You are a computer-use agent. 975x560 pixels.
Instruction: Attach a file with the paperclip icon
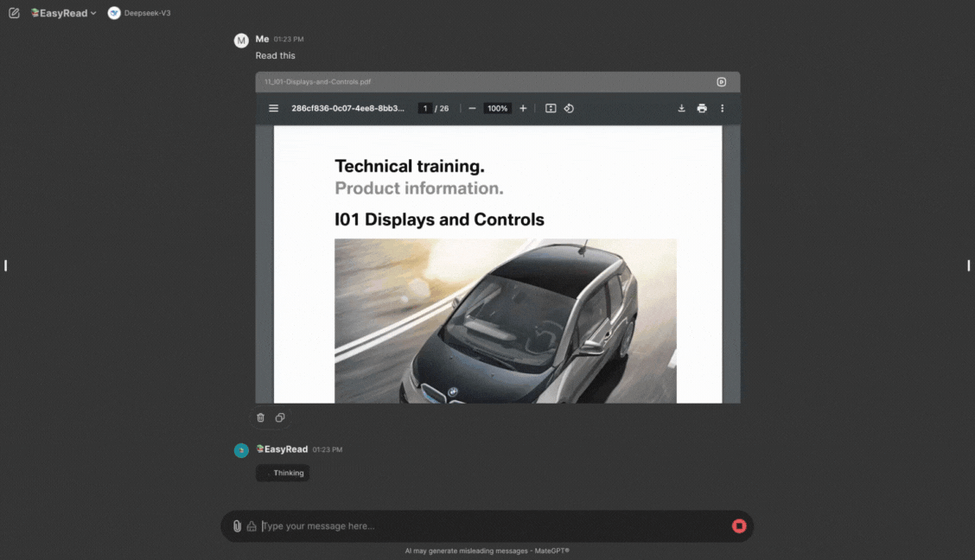click(237, 525)
